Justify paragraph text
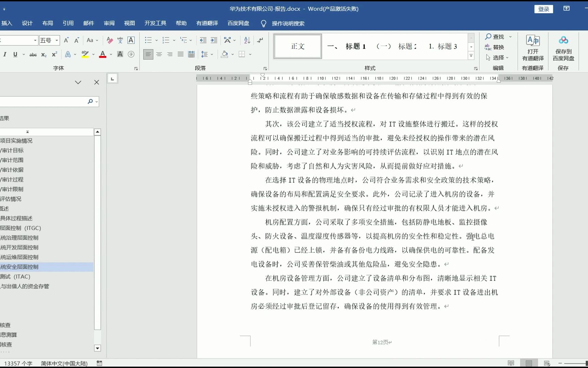 181,54
